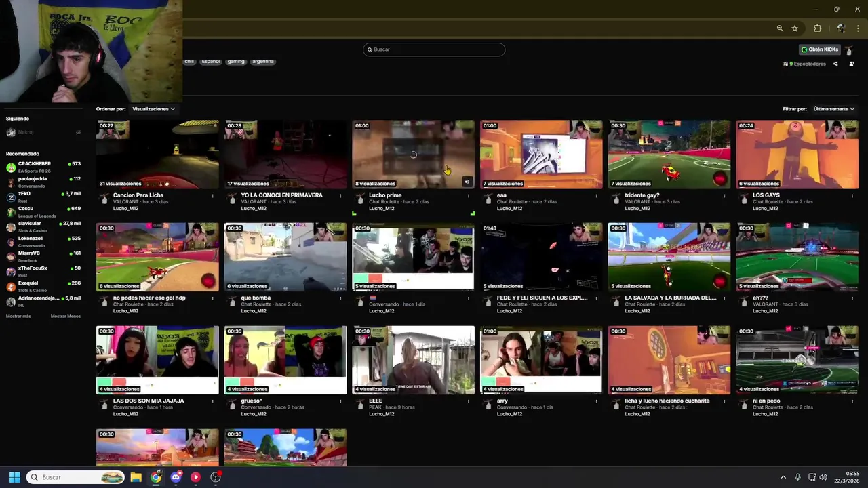Open three-dot menu for Cancion Para Licha clip

pos(212,196)
